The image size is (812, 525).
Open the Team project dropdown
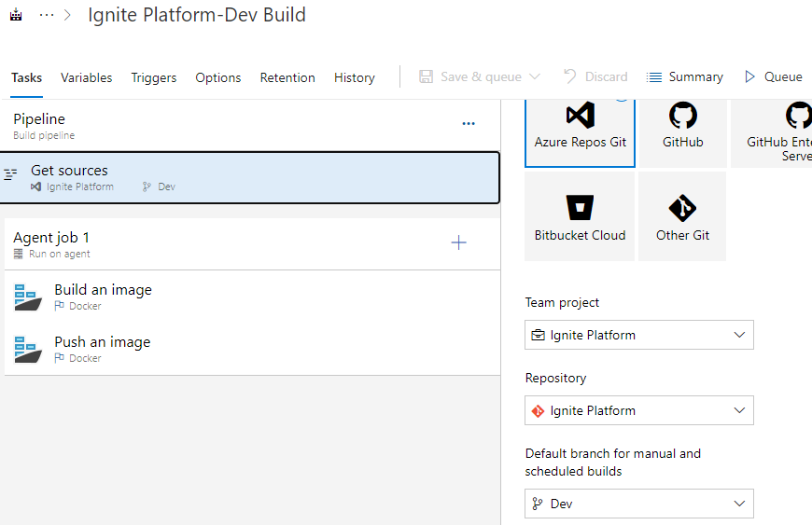(639, 335)
